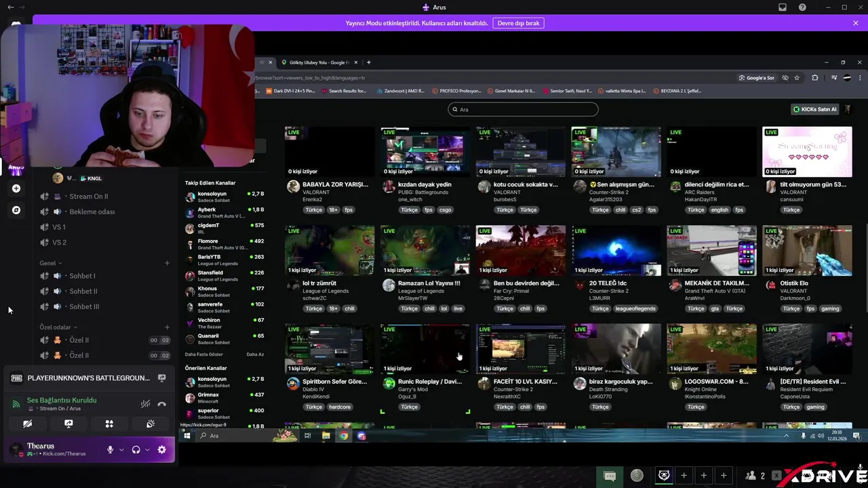Open the PROFECO Profesyon bookmark
The width and height of the screenshot is (868, 488).
pos(456,91)
